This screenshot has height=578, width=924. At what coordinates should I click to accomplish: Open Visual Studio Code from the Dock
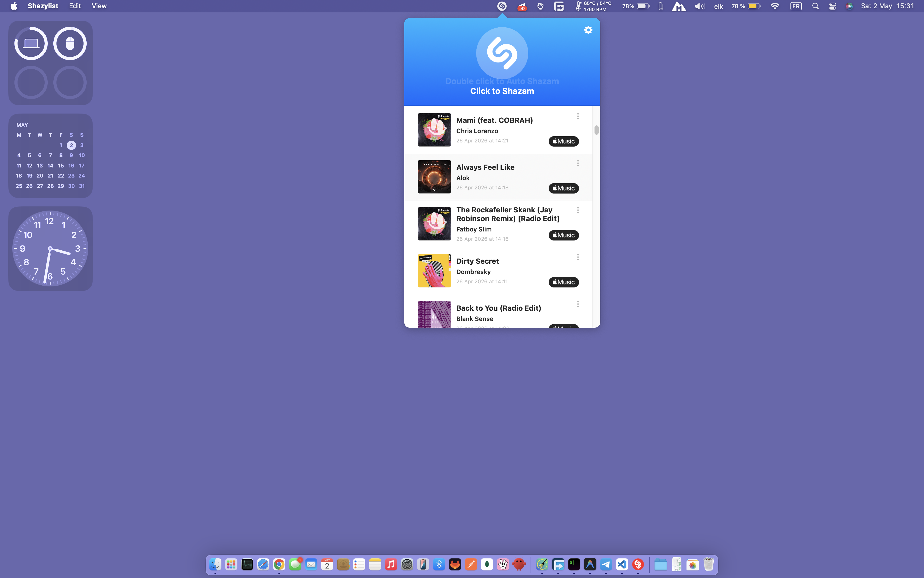pos(622,564)
